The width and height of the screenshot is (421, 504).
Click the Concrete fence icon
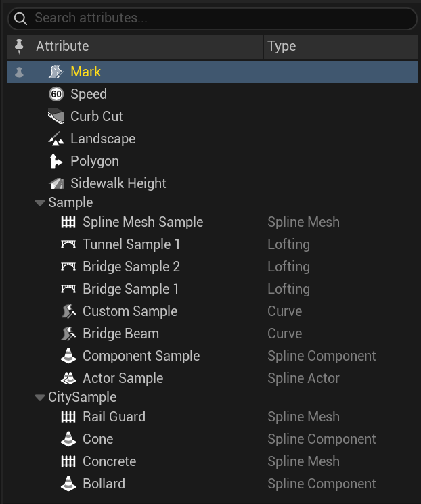point(68,461)
